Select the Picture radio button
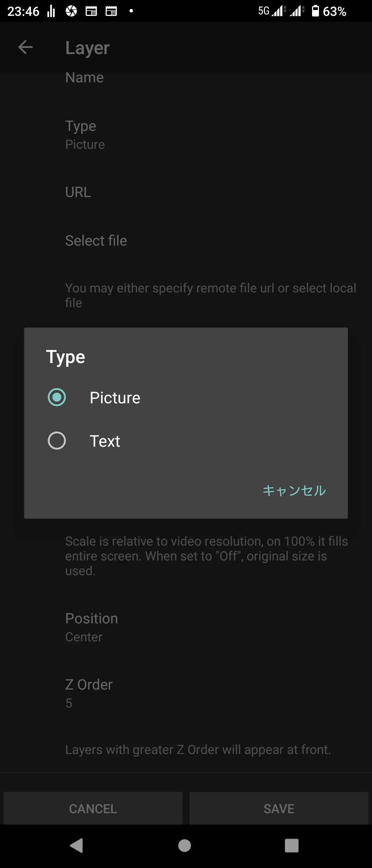The height and width of the screenshot is (868, 372). coord(57,397)
